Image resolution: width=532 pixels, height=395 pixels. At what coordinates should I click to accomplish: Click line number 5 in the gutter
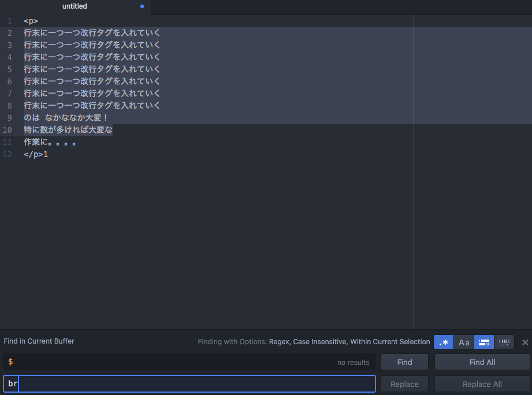pyautogui.click(x=10, y=69)
